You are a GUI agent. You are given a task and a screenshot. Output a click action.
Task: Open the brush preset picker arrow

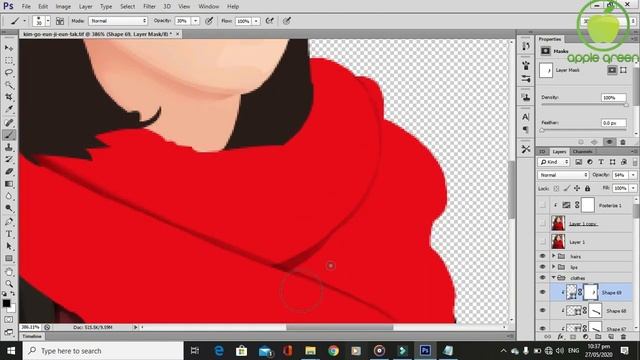click(48, 21)
